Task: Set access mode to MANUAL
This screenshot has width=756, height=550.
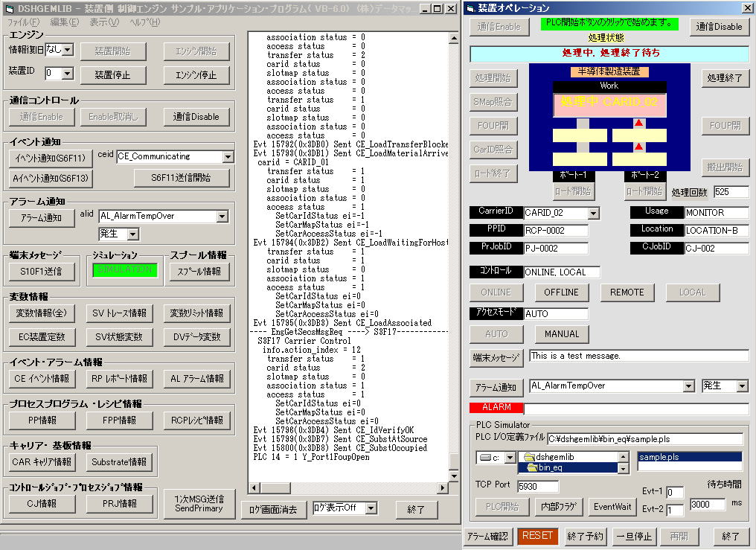Action: click(x=561, y=334)
